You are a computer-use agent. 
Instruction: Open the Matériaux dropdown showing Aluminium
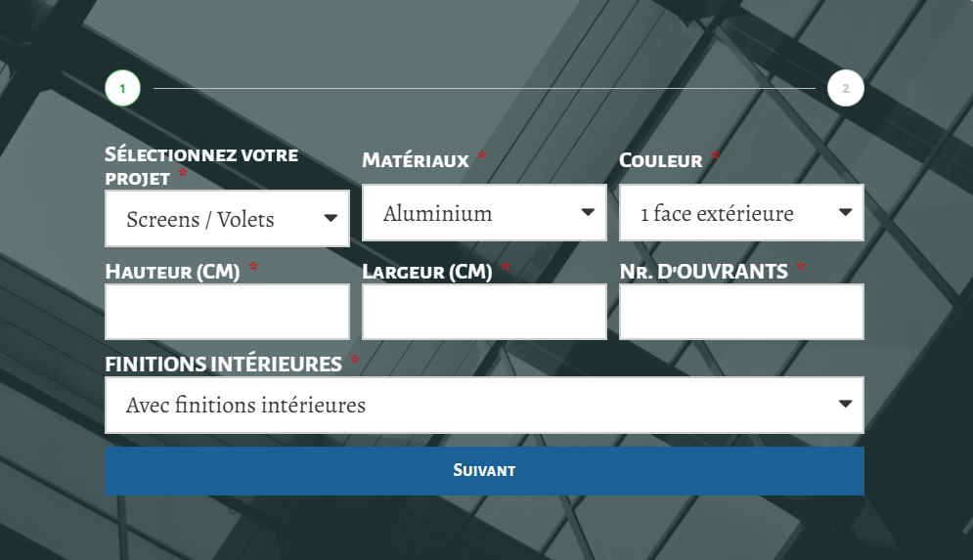click(x=484, y=212)
